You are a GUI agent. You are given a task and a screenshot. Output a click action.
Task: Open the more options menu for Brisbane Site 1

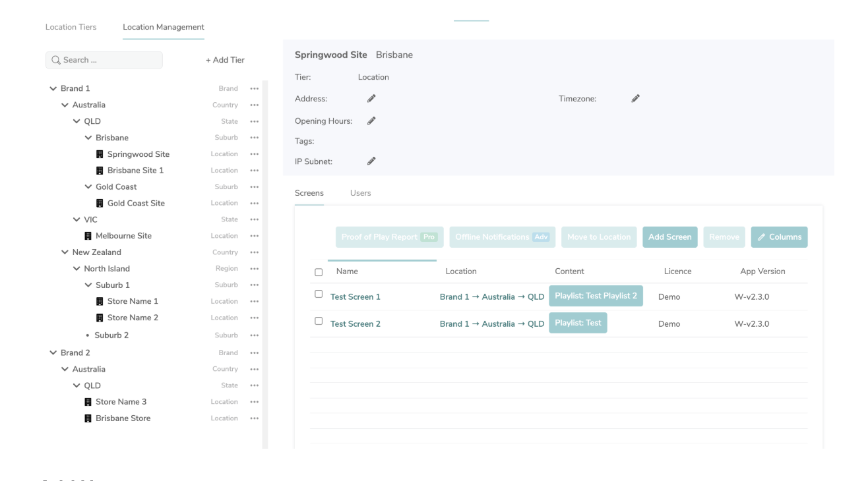click(255, 171)
